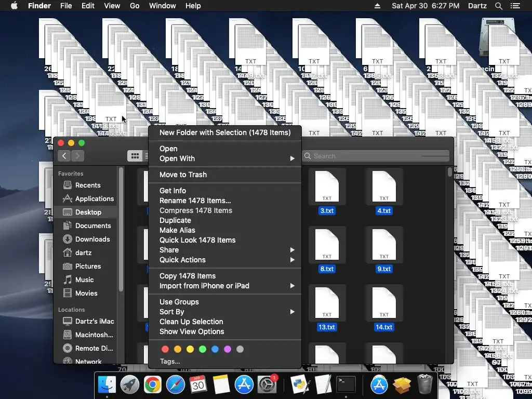The width and height of the screenshot is (532, 399).
Task: Launch Google Chrome from the Dock
Action: 152,385
